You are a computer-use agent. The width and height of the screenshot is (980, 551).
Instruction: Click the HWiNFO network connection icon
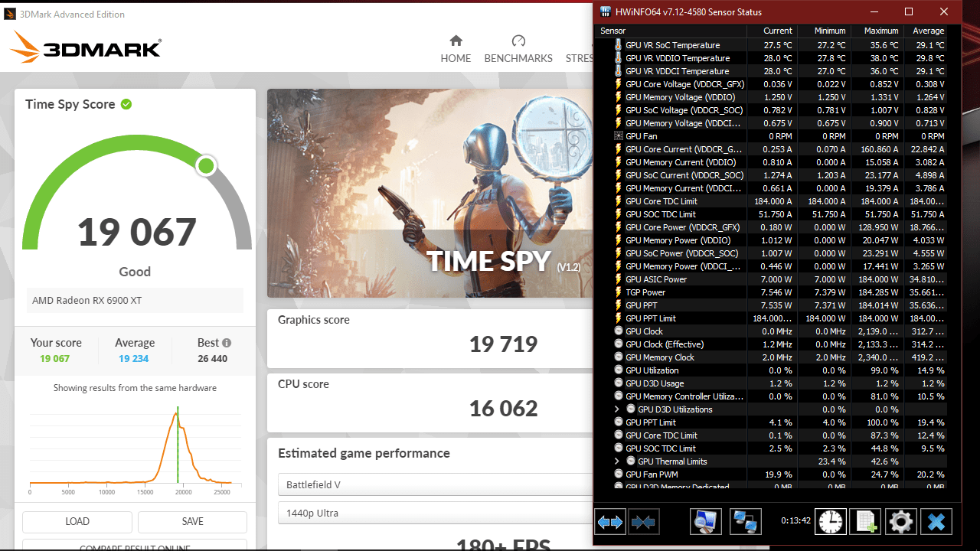[744, 522]
